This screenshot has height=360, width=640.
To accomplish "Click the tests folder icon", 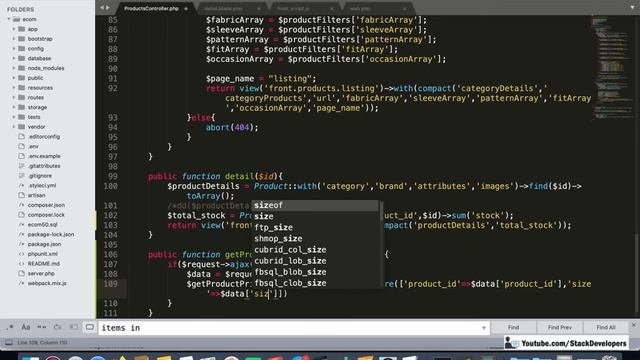I will click(x=22, y=117).
